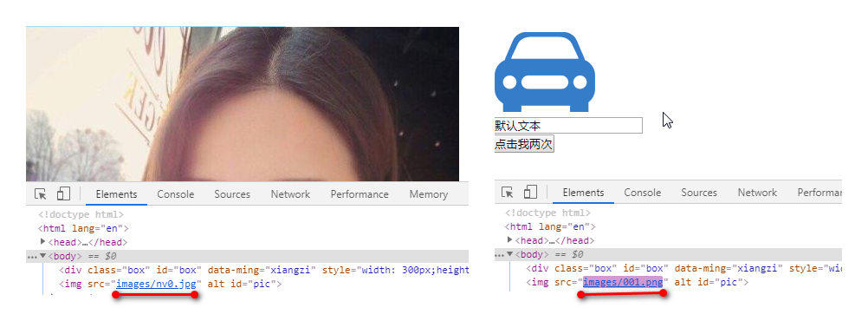This screenshot has height=321, width=868.
Task: Click data-ming="xiangzi" attribute in 001.png DevTools
Action: pos(729,268)
